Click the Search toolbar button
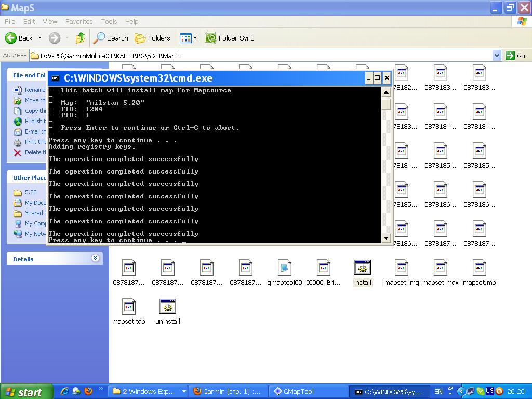Viewport: 532px width, 399px height. pos(111,38)
